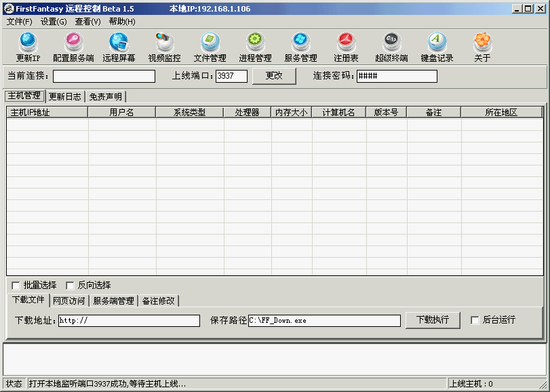This screenshot has height=392, width=550.
Task: Switch to 服务端管理 tab
Action: coord(113,300)
